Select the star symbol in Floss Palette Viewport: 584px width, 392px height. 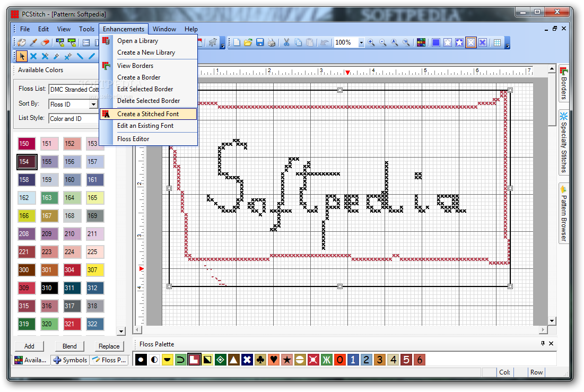[x=287, y=360]
